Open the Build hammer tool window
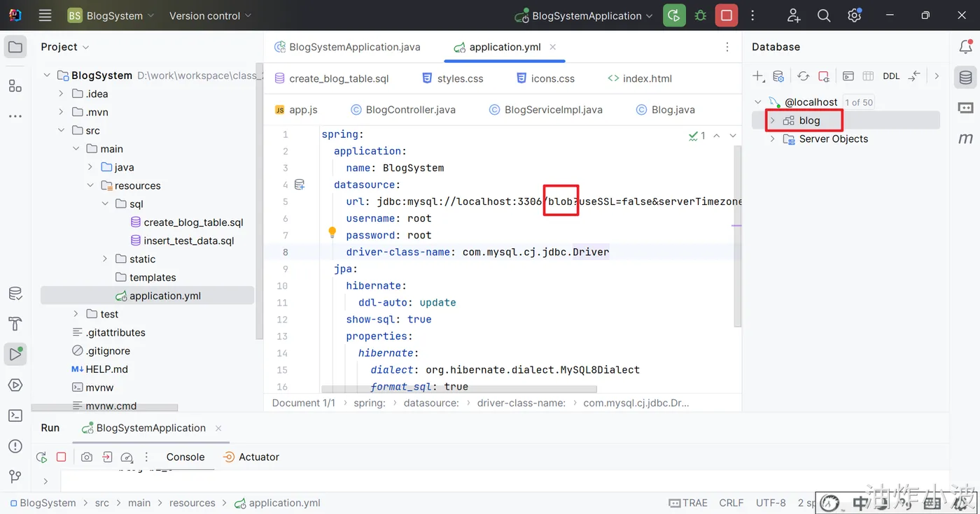This screenshot has height=514, width=980. pyautogui.click(x=15, y=324)
